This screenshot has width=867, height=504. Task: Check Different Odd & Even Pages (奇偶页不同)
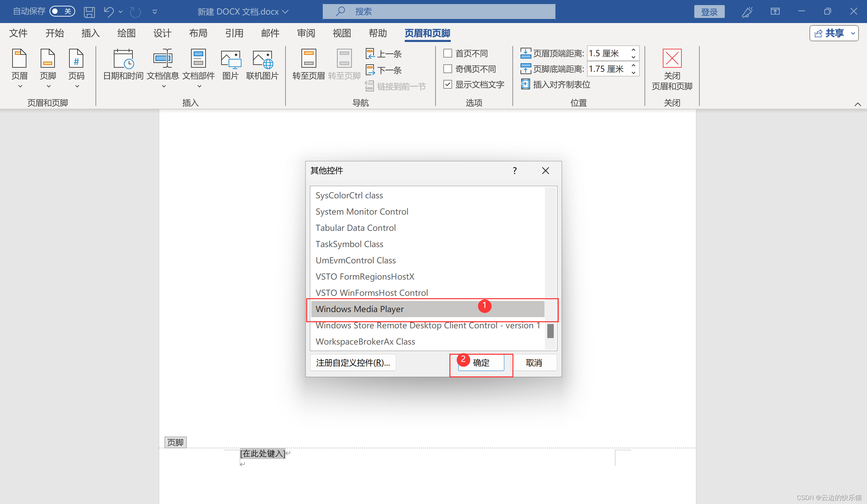[x=448, y=69]
